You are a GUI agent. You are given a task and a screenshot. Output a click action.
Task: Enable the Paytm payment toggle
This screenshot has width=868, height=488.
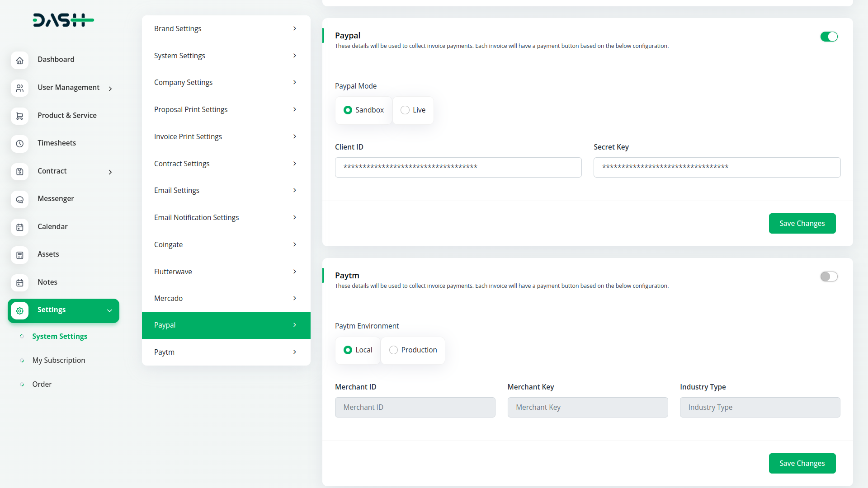tap(829, 276)
